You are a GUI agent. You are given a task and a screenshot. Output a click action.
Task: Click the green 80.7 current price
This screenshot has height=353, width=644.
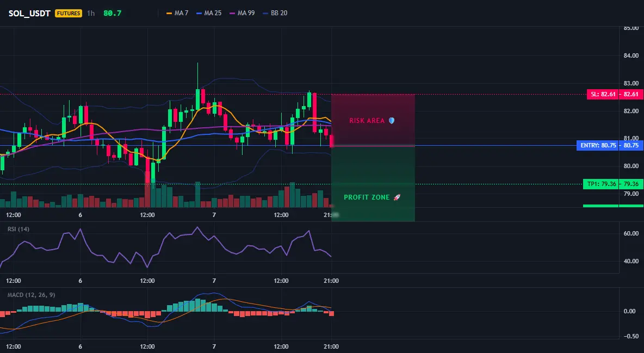[112, 13]
